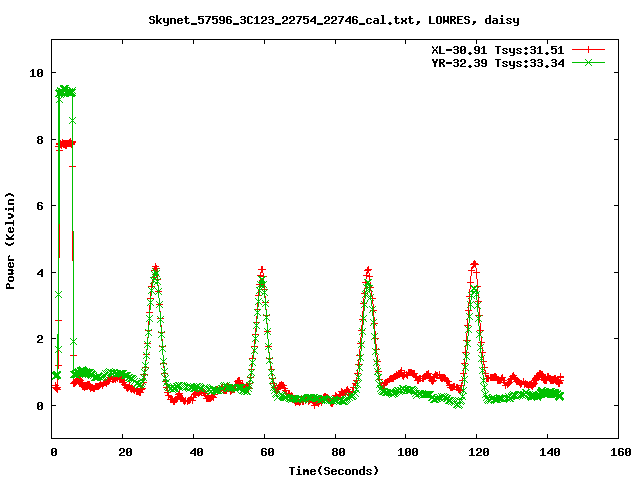This screenshot has height=480, width=640.
Task: Click the y-axis tick label 10
Action: click(36, 73)
